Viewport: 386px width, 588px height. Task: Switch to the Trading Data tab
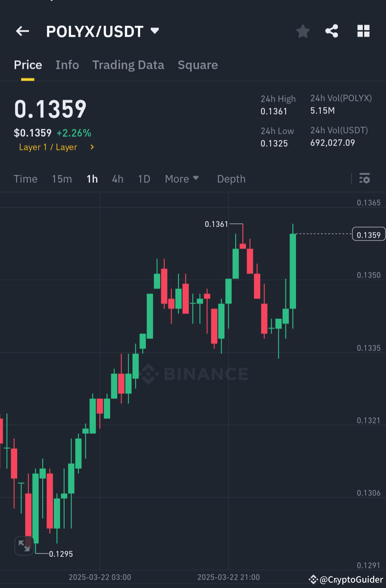(x=128, y=65)
